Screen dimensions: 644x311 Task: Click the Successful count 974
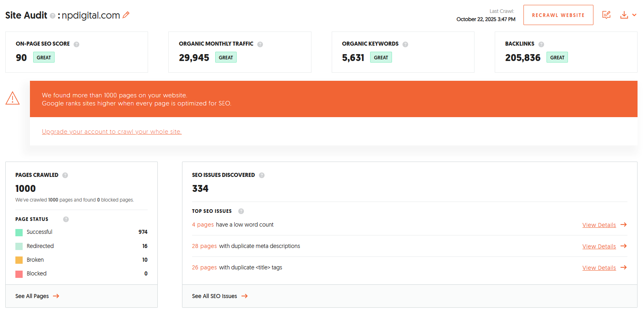[143, 232]
